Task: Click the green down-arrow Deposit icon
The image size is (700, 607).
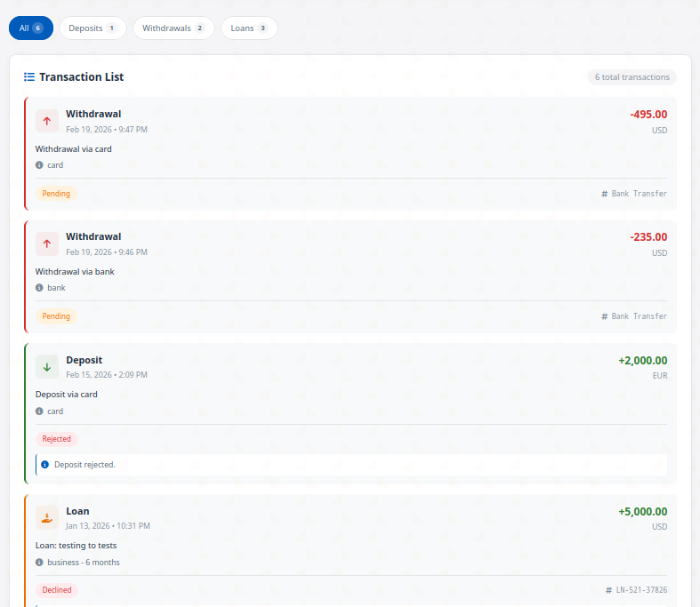Action: point(47,367)
